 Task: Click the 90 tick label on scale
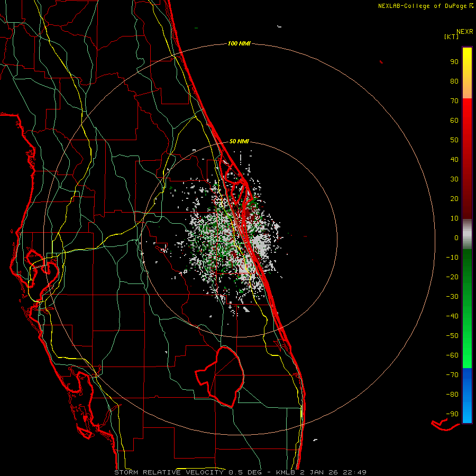[x=454, y=62]
